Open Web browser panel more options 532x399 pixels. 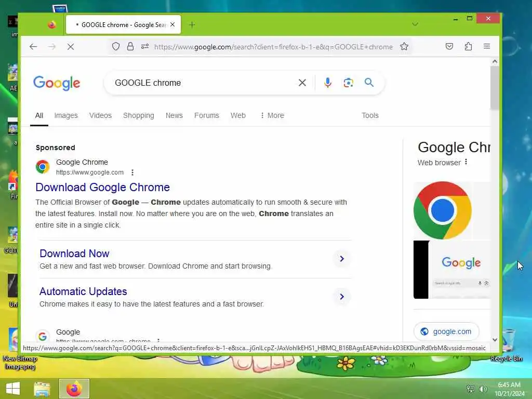466,162
